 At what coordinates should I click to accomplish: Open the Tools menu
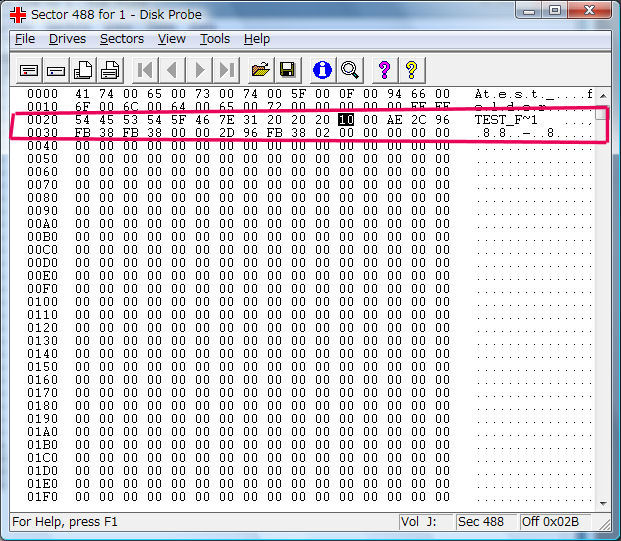(215, 39)
